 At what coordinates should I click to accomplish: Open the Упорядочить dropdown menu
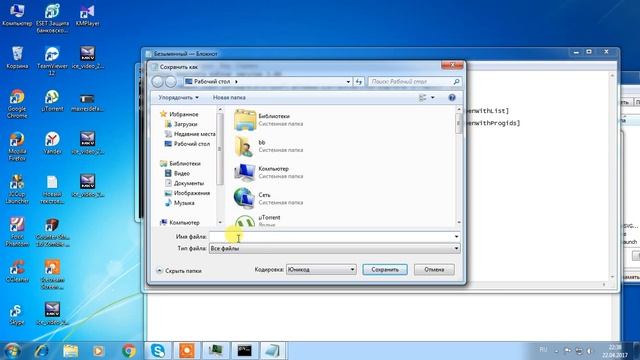tap(178, 98)
